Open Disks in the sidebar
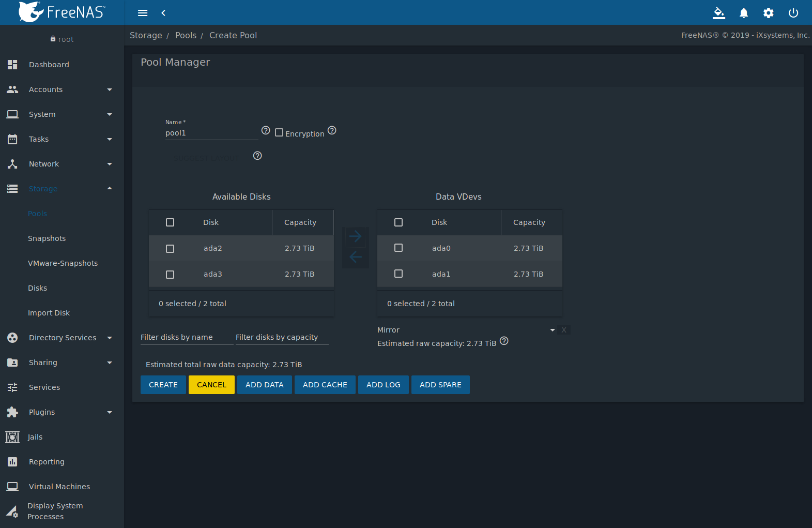812x528 pixels. click(37, 288)
